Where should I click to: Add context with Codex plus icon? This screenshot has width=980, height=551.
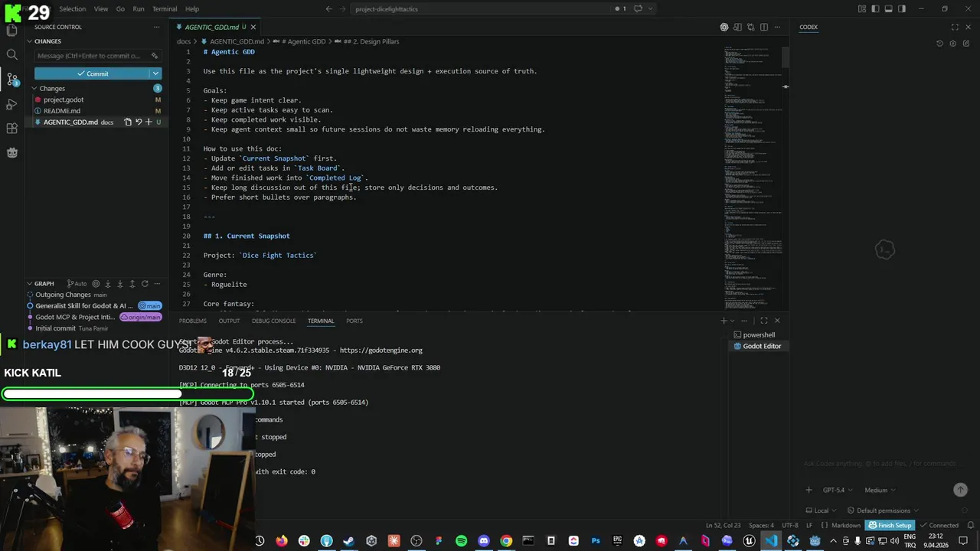[x=808, y=490]
